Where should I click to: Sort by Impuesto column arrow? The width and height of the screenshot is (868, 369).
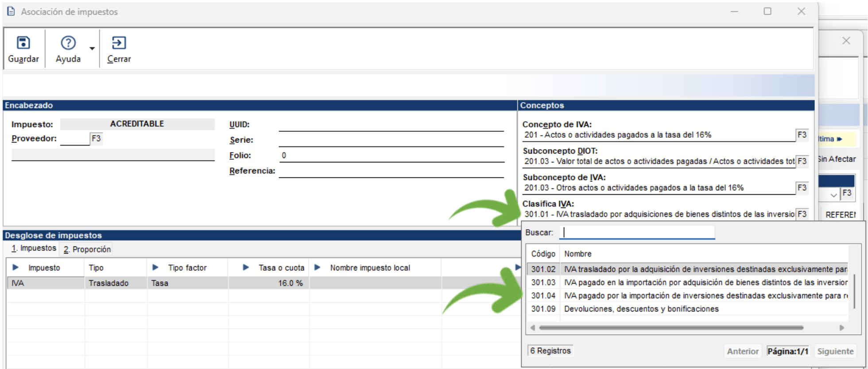16,268
